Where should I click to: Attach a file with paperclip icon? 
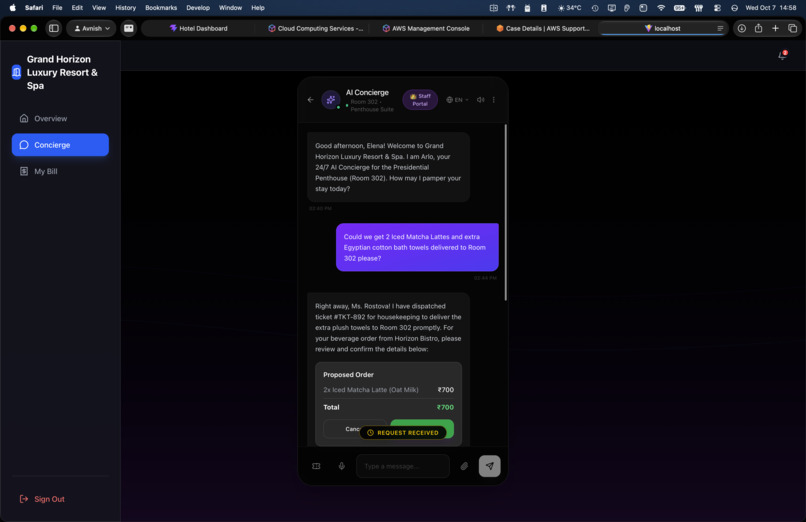(x=464, y=466)
